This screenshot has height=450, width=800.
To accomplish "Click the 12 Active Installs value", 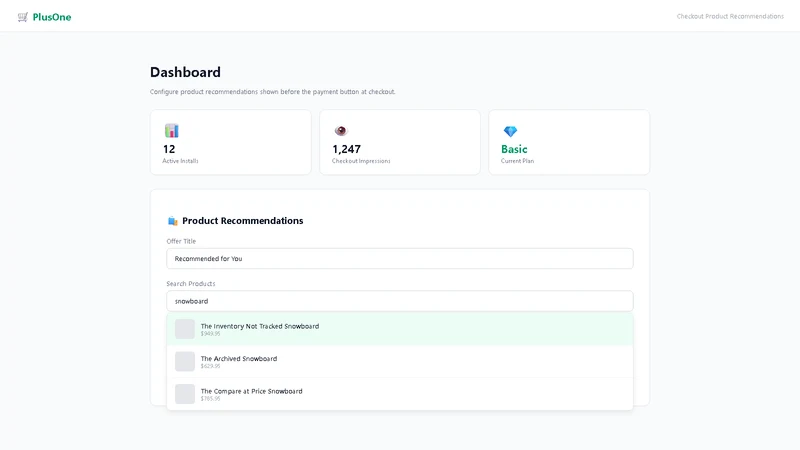I will click(169, 149).
